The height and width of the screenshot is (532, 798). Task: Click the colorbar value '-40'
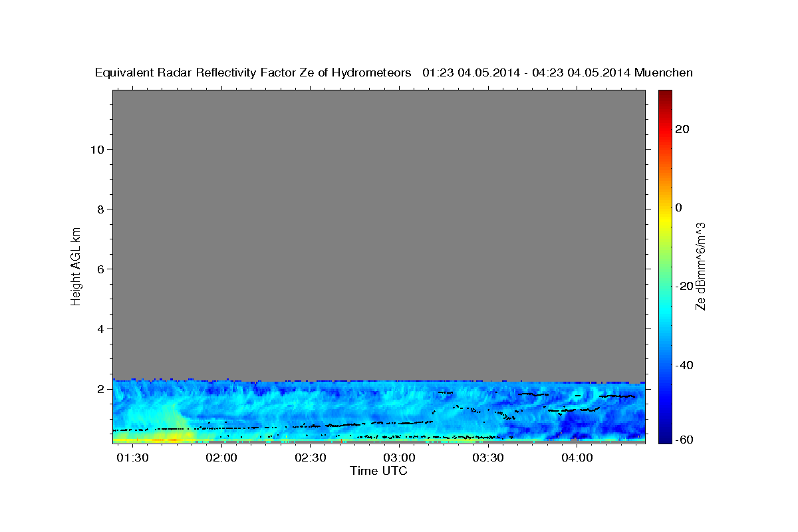coord(684,365)
